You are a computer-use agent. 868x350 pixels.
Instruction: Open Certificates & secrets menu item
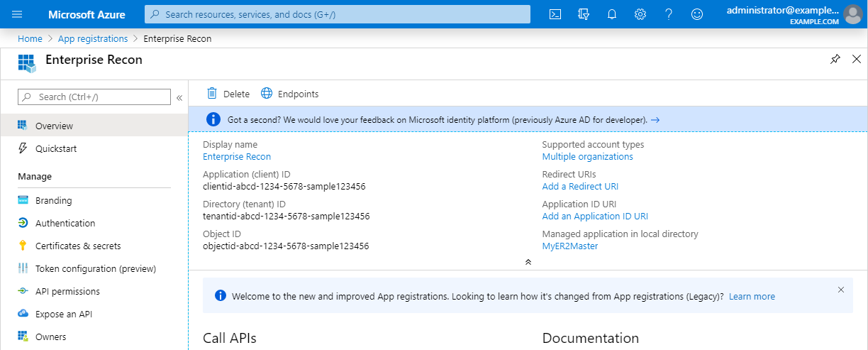coord(78,246)
